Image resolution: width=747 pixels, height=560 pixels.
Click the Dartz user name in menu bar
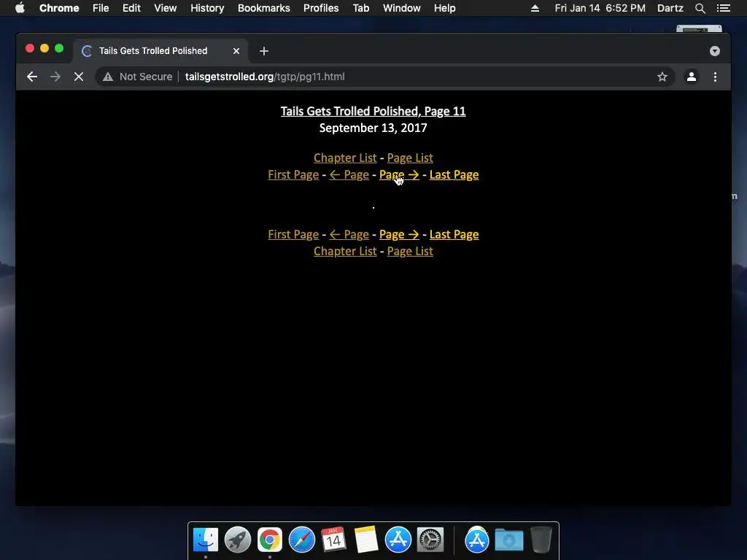tap(670, 8)
